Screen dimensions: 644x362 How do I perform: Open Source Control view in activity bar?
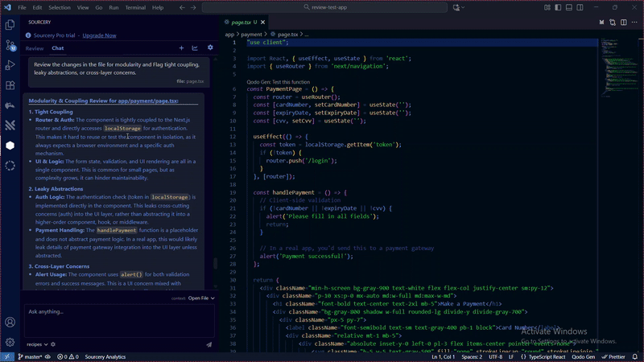(10, 45)
